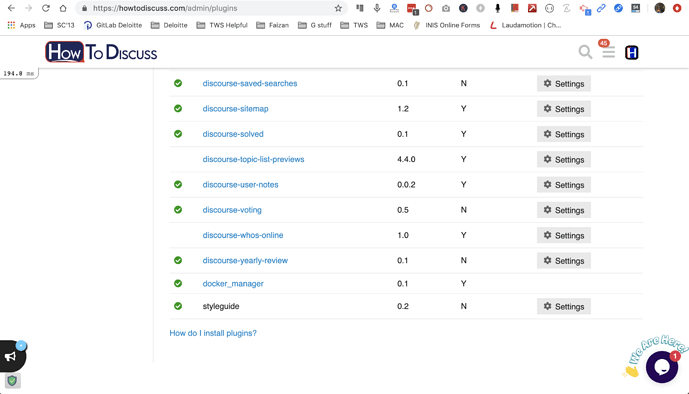Image resolution: width=689 pixels, height=394 pixels.
Task: Open discourse-saved-searches plugin link
Action: pyautogui.click(x=250, y=83)
